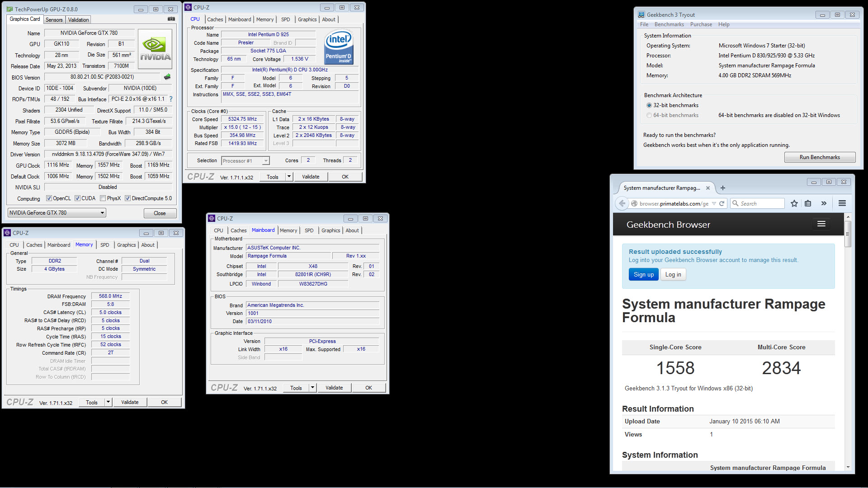Screen dimensions: 868x488
Task: Show more toolbar tools via the chevron icon
Action: 824,203
